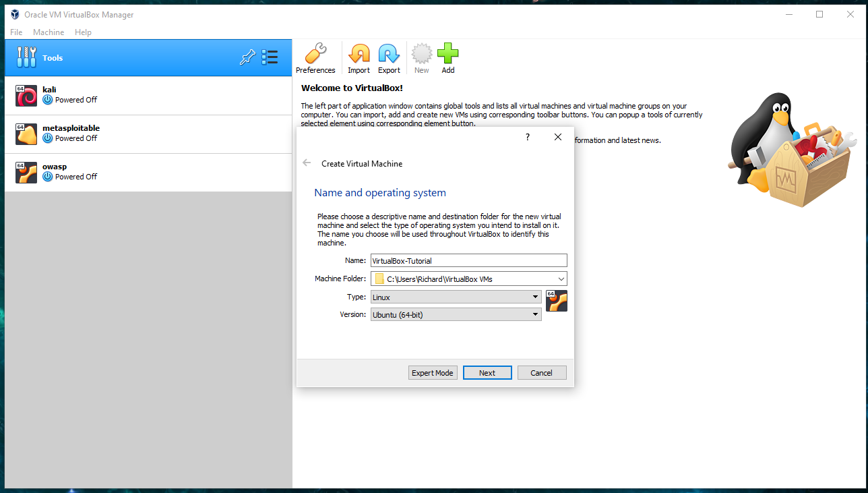
Task: Click the back arrow in Create Virtual Machine
Action: [x=307, y=163]
